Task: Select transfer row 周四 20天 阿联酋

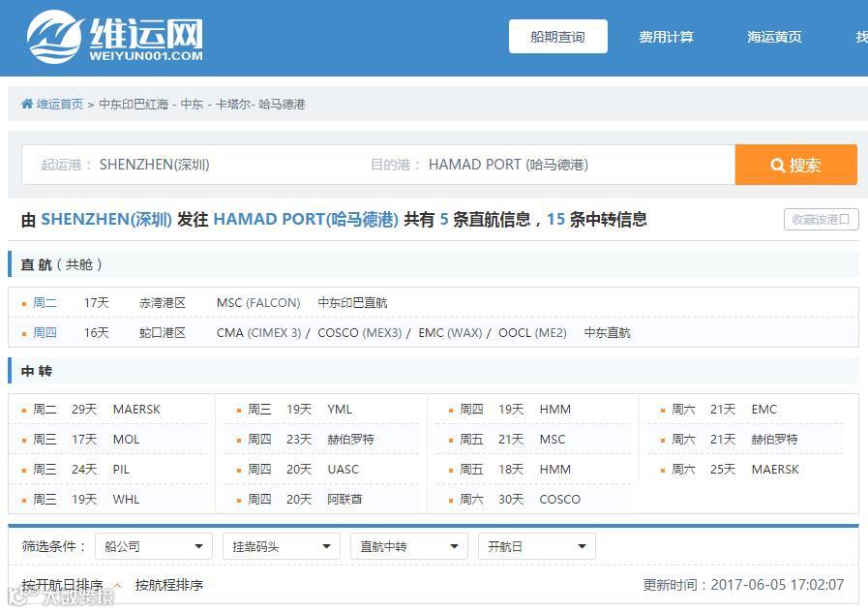Action: (x=321, y=499)
